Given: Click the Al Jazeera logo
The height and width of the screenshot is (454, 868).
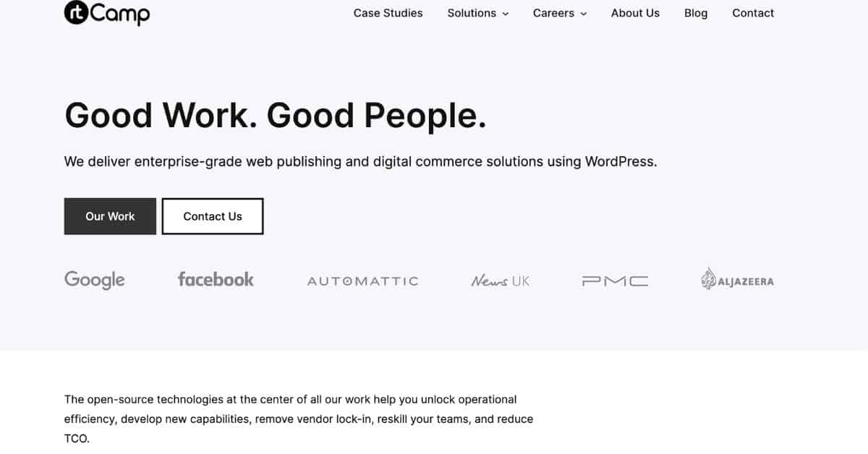Looking at the screenshot, I should click(737, 280).
